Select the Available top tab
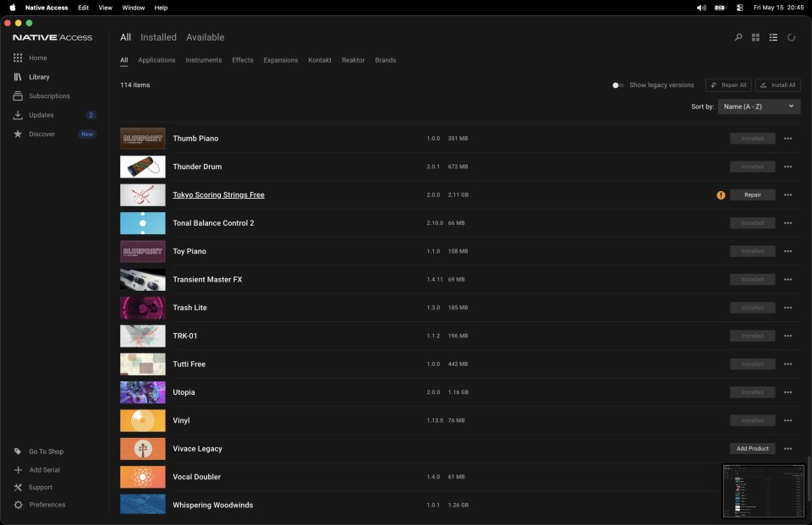812x525 pixels. (205, 37)
